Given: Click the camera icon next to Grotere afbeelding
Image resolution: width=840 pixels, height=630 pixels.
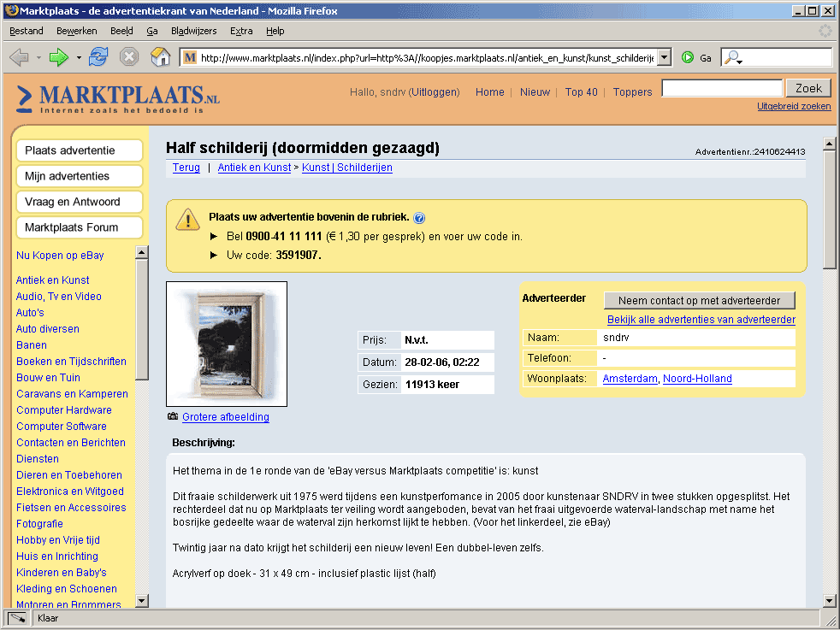Looking at the screenshot, I should click(173, 416).
